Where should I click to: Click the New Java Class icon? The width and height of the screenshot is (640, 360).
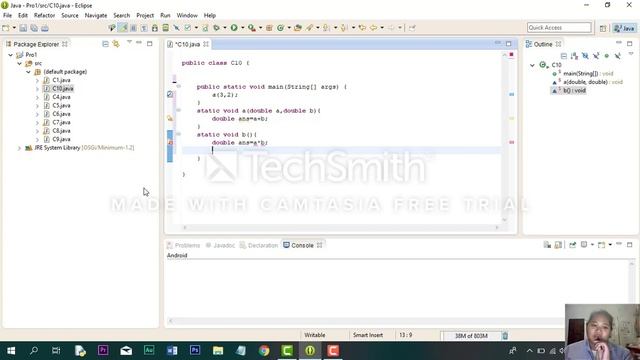[280, 28]
